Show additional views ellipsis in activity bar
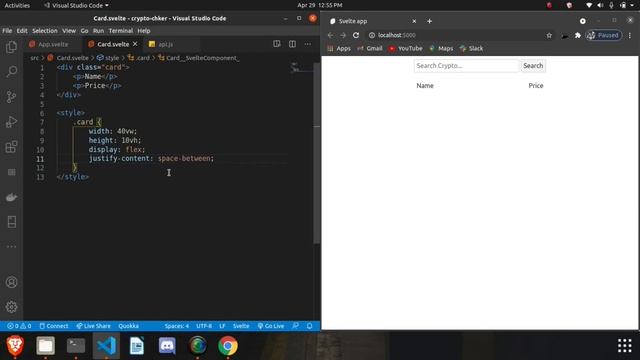 click(11, 247)
